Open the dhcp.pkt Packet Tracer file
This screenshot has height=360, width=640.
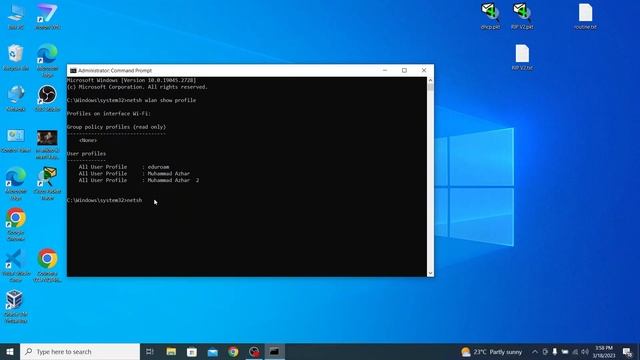click(x=490, y=16)
